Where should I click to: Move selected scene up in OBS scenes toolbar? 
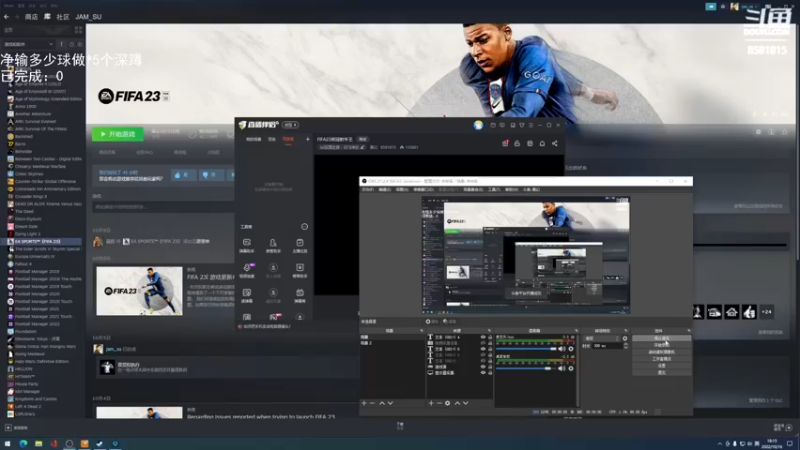pos(382,403)
